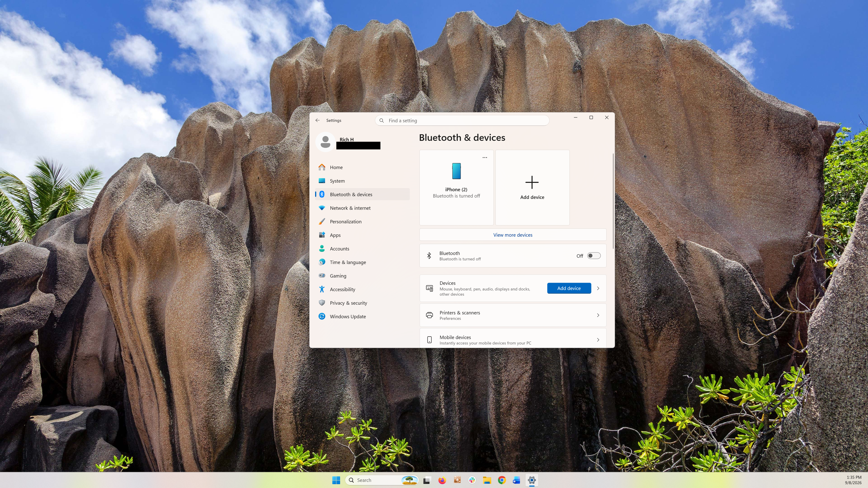The height and width of the screenshot is (488, 868).
Task: Click the Time & language globe icon
Action: point(322,262)
